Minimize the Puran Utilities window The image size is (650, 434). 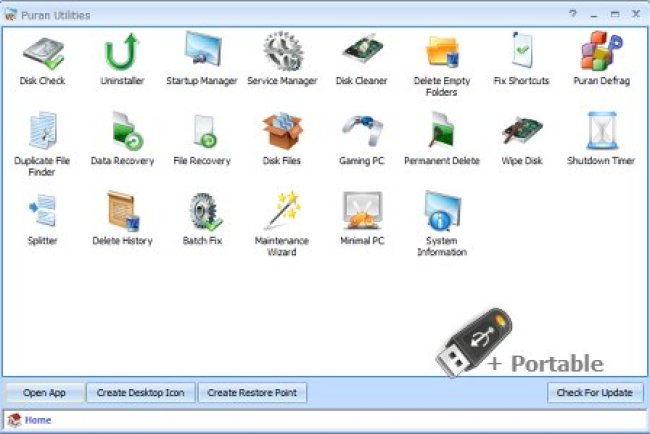594,15
